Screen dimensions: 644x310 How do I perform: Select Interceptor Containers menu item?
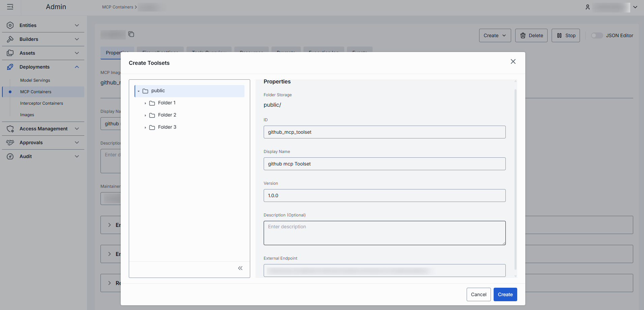[x=41, y=103]
